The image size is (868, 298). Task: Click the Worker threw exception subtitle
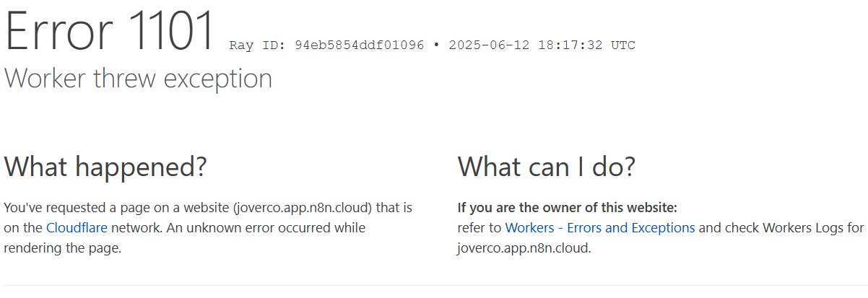coord(138,78)
